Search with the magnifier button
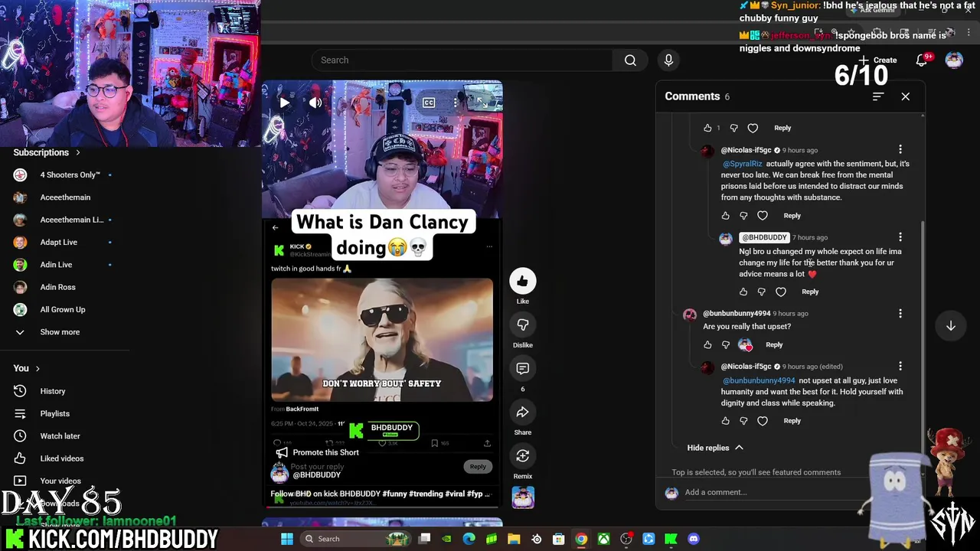The width and height of the screenshot is (980, 551). click(x=630, y=60)
